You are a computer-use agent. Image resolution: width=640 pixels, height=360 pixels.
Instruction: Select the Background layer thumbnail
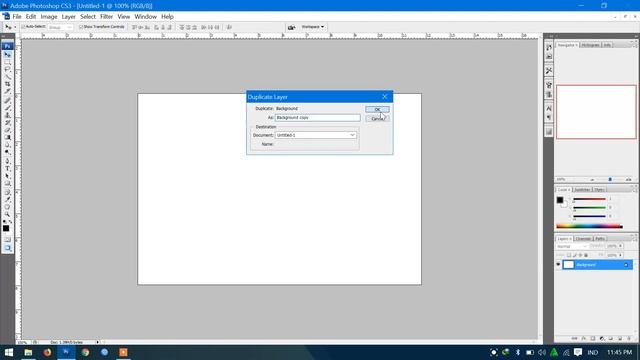tap(569, 265)
